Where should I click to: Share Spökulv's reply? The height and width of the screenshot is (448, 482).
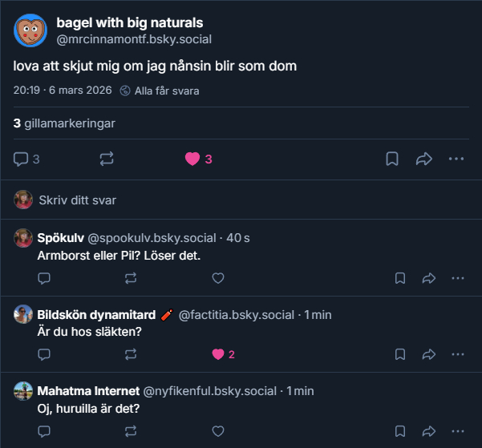(428, 278)
